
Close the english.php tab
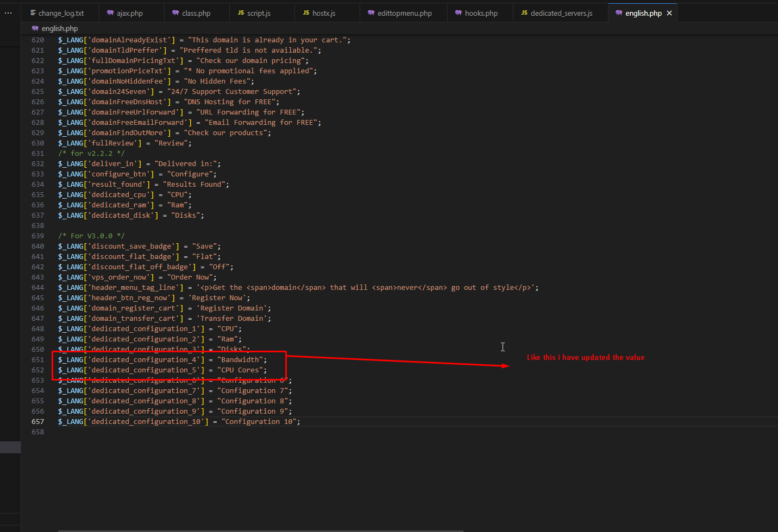pyautogui.click(x=669, y=13)
